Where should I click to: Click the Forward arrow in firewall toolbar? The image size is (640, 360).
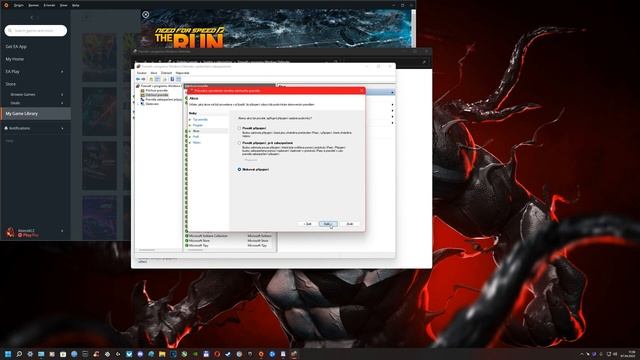[143, 79]
